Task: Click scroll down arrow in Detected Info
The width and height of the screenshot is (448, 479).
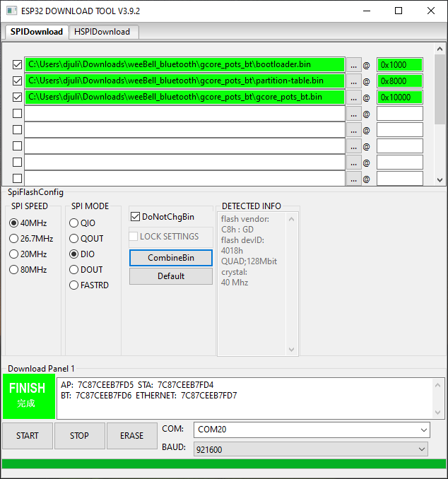Action: (x=292, y=349)
